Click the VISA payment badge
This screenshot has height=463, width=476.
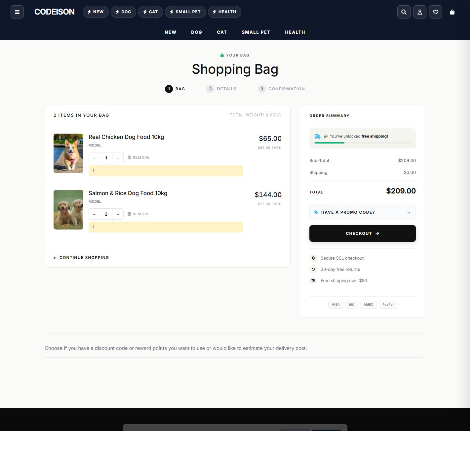(x=336, y=305)
